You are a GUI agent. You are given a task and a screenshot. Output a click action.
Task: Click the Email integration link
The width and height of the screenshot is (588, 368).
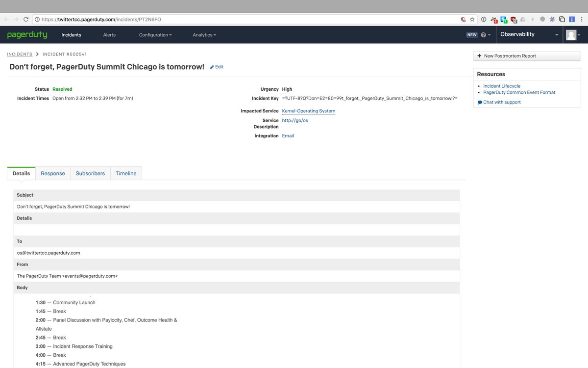pos(288,136)
